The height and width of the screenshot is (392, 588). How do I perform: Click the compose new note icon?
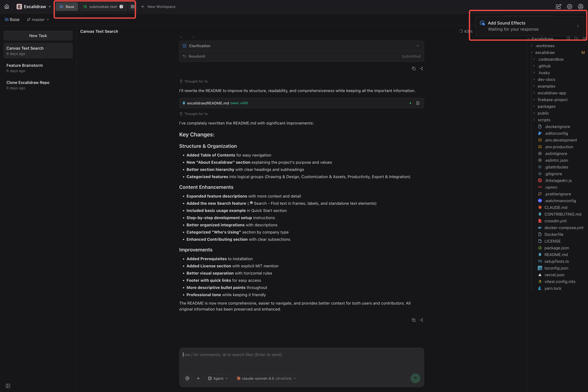[x=558, y=6]
